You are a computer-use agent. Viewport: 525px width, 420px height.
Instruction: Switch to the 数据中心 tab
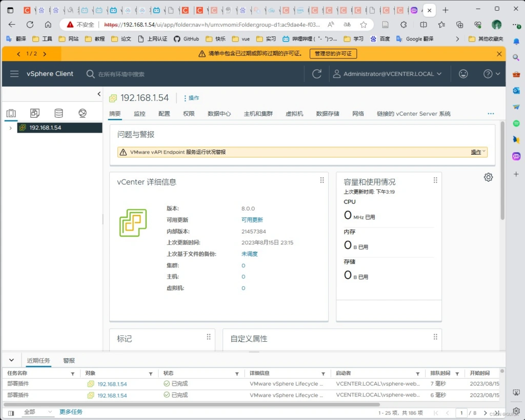point(219,114)
